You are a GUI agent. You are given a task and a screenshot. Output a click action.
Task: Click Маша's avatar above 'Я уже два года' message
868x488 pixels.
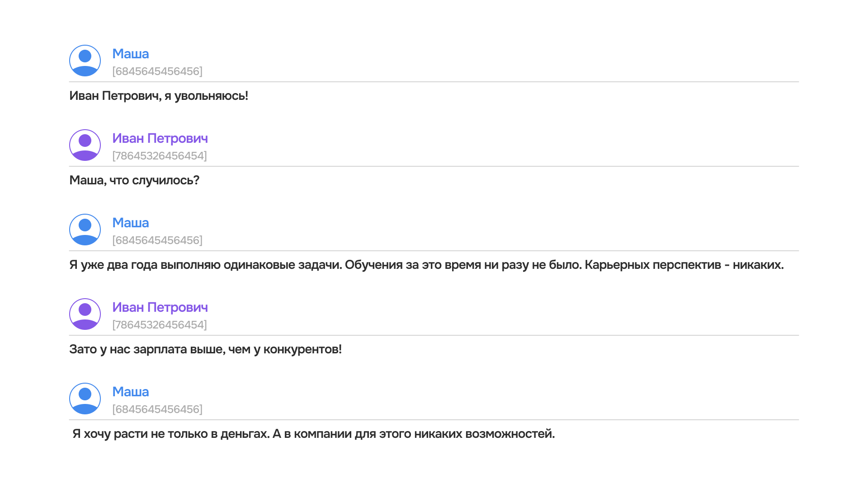coord(85,230)
